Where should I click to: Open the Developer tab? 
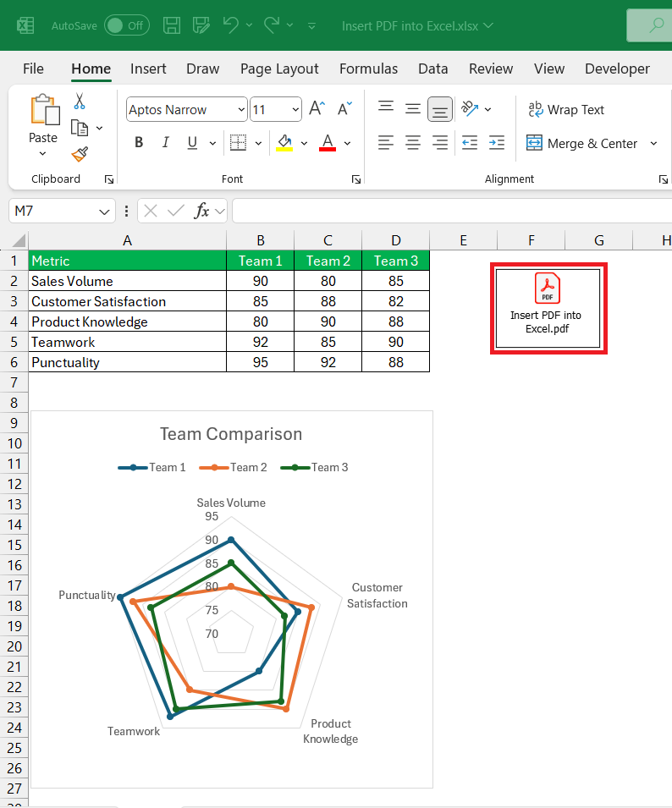(x=617, y=69)
